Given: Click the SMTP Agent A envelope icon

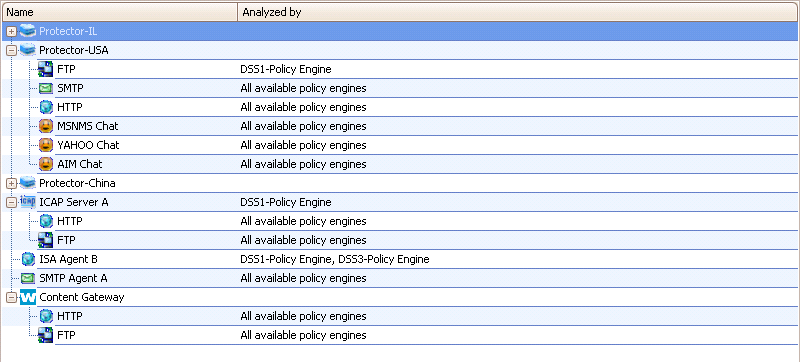Looking at the screenshot, I should click(x=28, y=278).
